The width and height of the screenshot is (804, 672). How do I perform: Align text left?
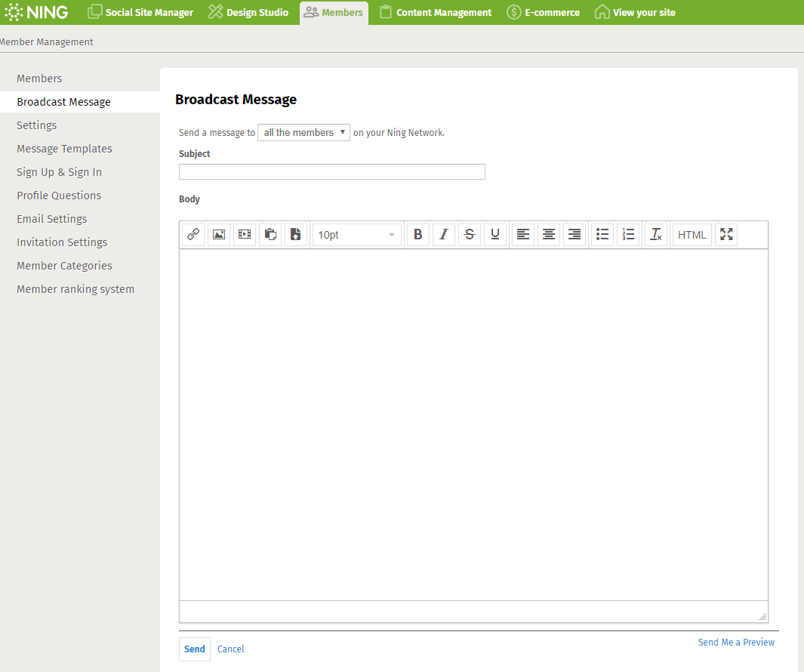coord(523,234)
